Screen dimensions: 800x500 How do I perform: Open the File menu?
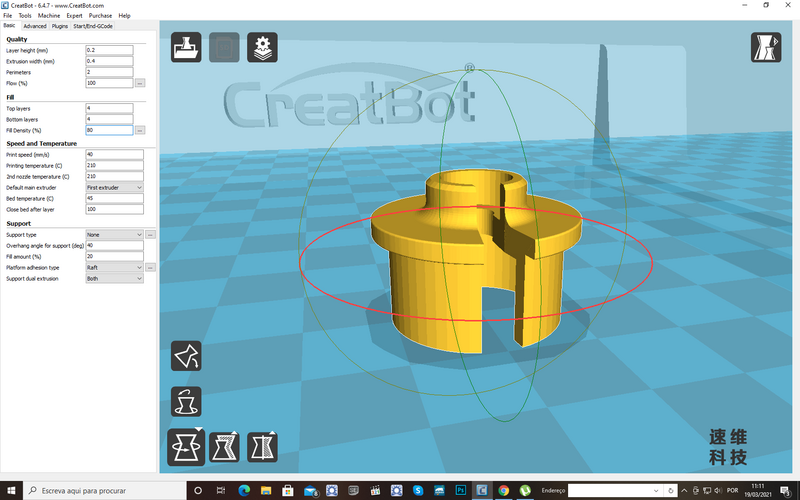click(x=8, y=16)
